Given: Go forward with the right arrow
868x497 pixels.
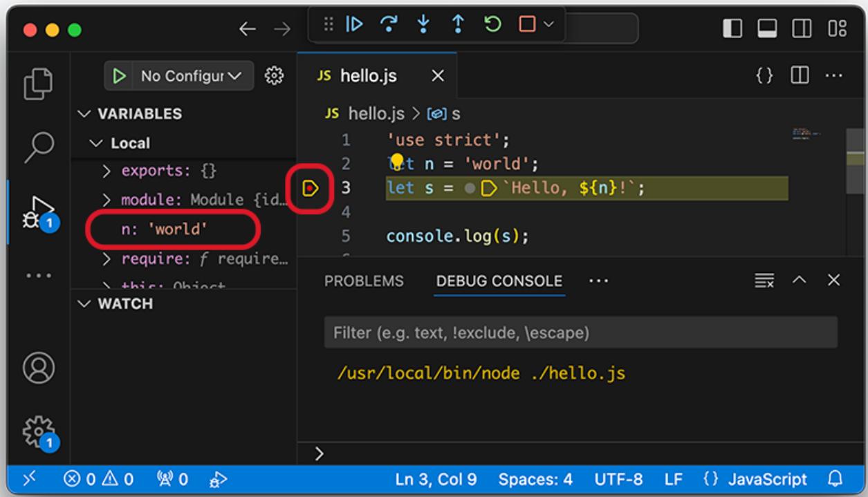Looking at the screenshot, I should click(x=281, y=30).
